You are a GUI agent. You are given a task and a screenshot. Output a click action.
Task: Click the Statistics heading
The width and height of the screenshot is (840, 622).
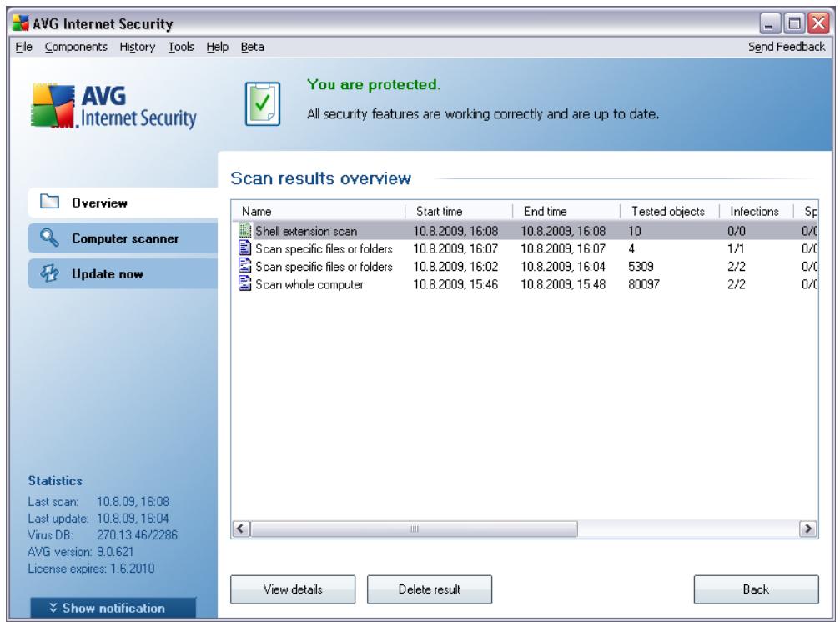pos(55,481)
